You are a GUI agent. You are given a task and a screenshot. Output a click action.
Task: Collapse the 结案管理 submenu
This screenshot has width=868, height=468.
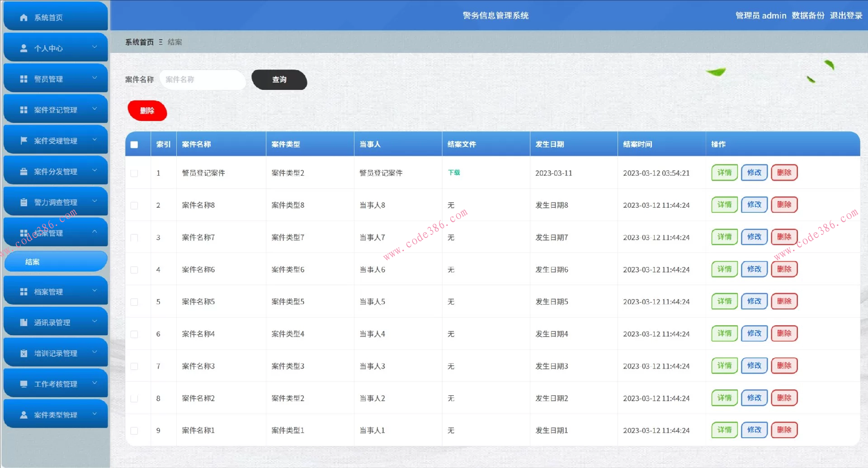pyautogui.click(x=94, y=231)
